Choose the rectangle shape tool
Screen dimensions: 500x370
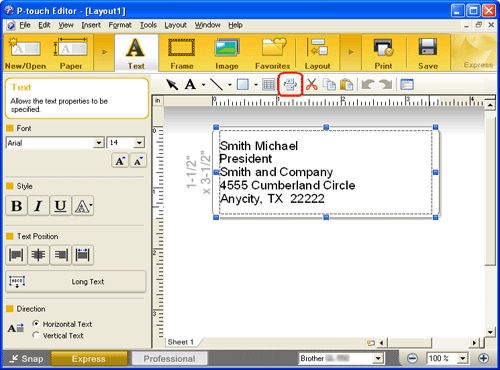(243, 84)
